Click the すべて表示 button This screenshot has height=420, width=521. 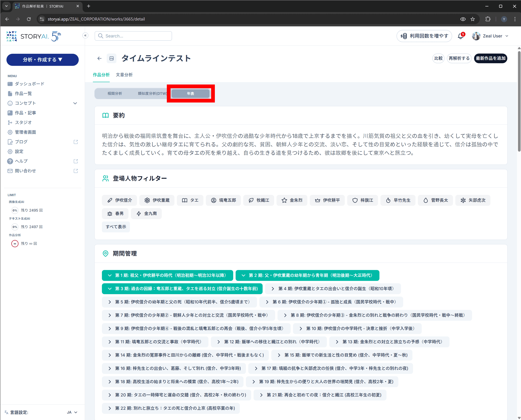[116, 227]
